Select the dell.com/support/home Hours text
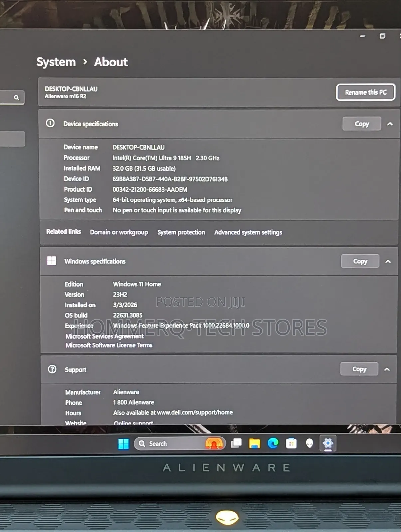 pyautogui.click(x=173, y=413)
